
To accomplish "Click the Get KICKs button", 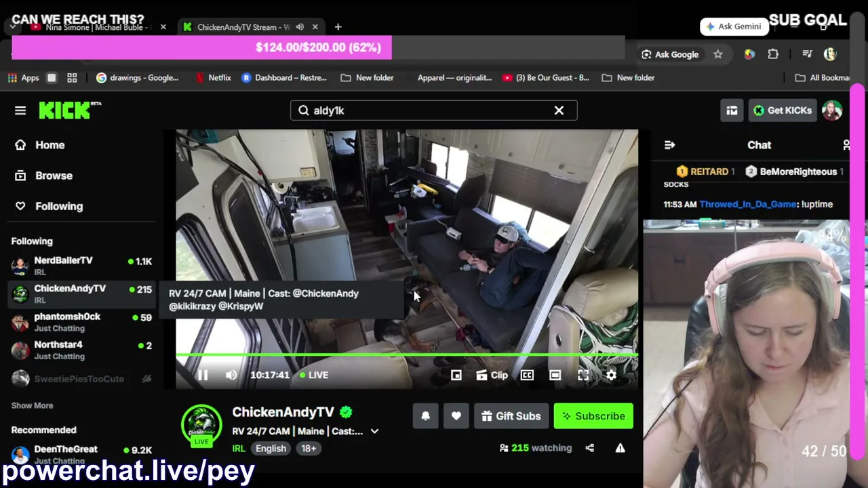I will [x=782, y=110].
